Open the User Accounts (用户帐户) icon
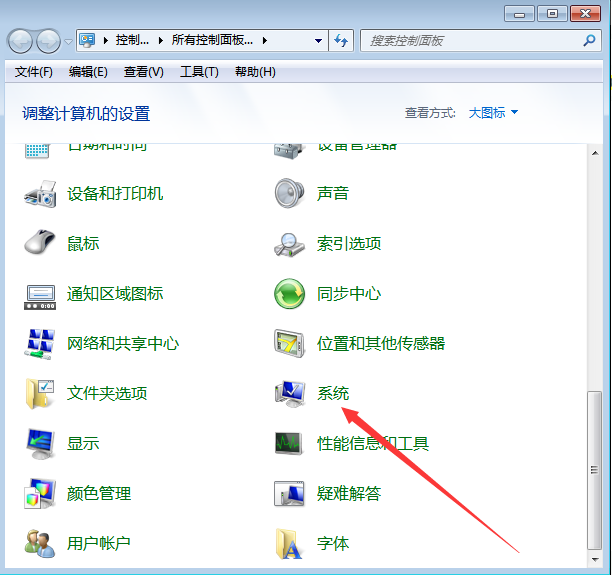This screenshot has height=575, width=612. 40,544
